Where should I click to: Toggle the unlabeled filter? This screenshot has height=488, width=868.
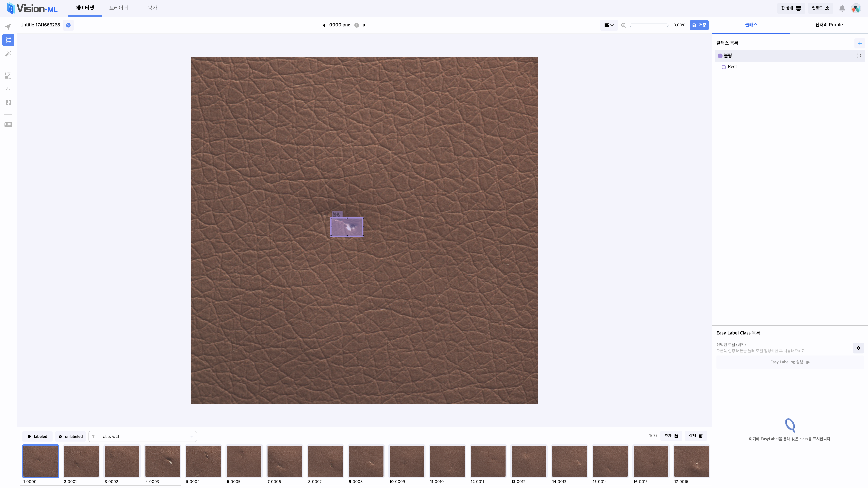pyautogui.click(x=71, y=436)
